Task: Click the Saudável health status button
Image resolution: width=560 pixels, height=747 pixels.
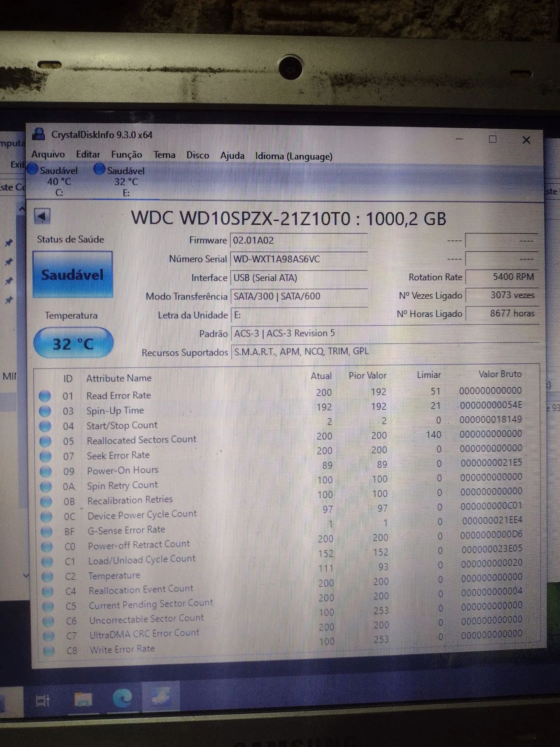Action: [x=73, y=275]
